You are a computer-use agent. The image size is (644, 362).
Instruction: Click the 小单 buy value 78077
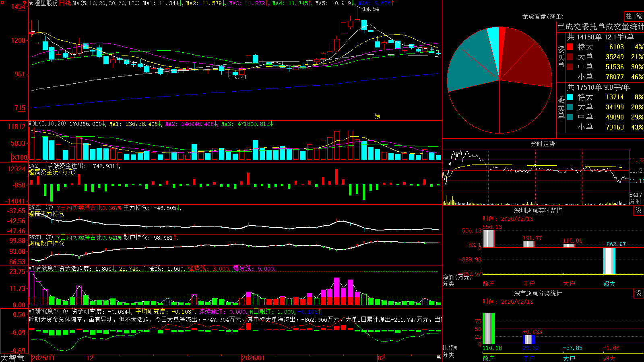tap(615, 77)
